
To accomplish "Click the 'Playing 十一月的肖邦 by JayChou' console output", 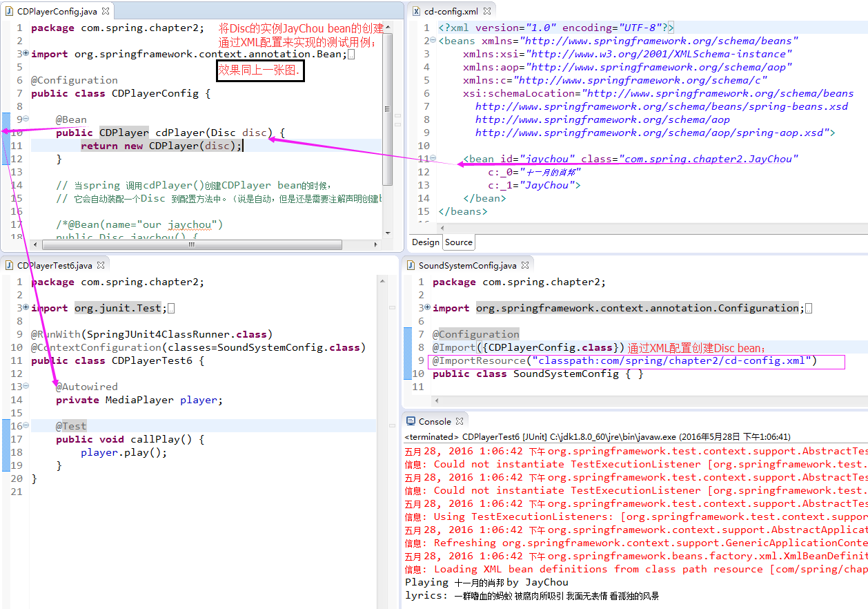I will click(x=486, y=582).
